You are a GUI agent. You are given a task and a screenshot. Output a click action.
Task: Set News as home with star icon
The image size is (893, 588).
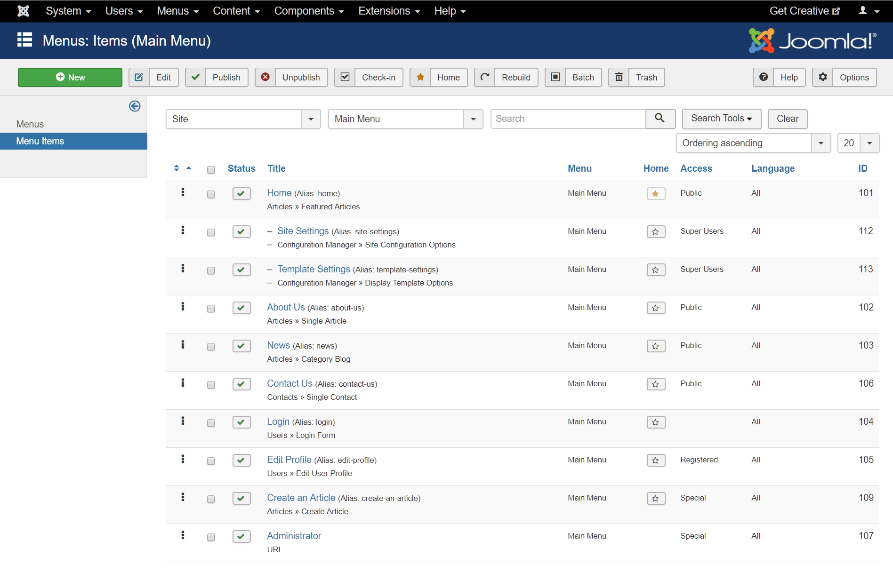tap(656, 346)
